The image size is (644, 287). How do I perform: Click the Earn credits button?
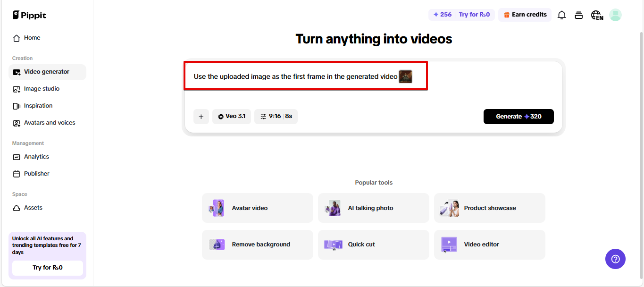click(525, 15)
